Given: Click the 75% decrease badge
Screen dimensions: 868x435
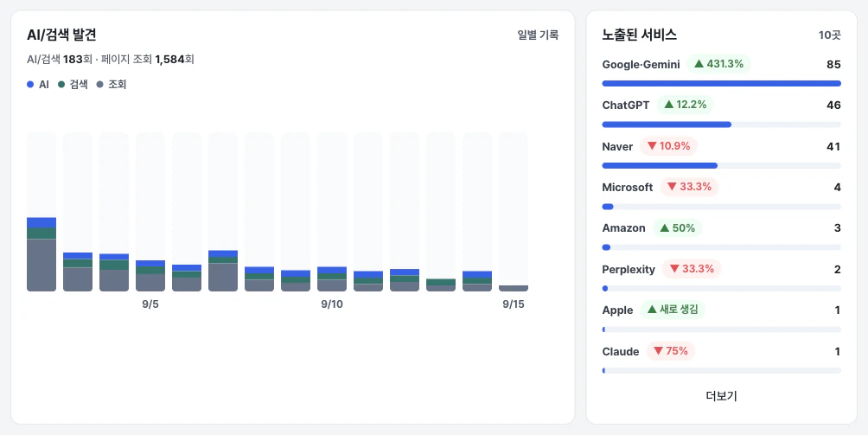Looking at the screenshot, I should 670,351.
